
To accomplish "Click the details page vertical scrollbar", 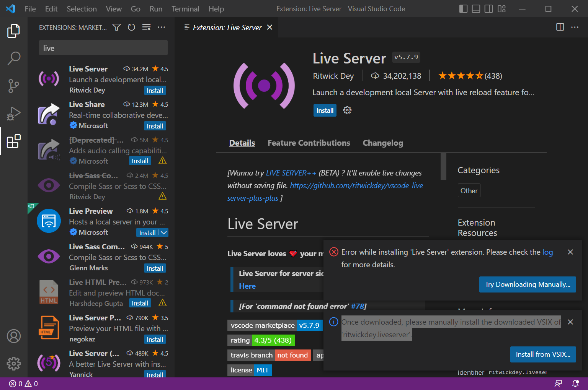I will coord(443,166).
